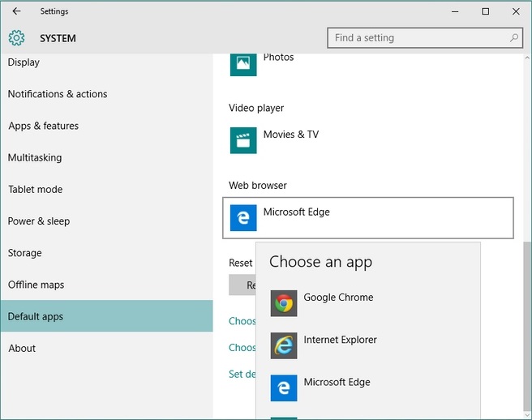Open Tablet mode settings
This screenshot has width=532, height=420.
(106, 189)
